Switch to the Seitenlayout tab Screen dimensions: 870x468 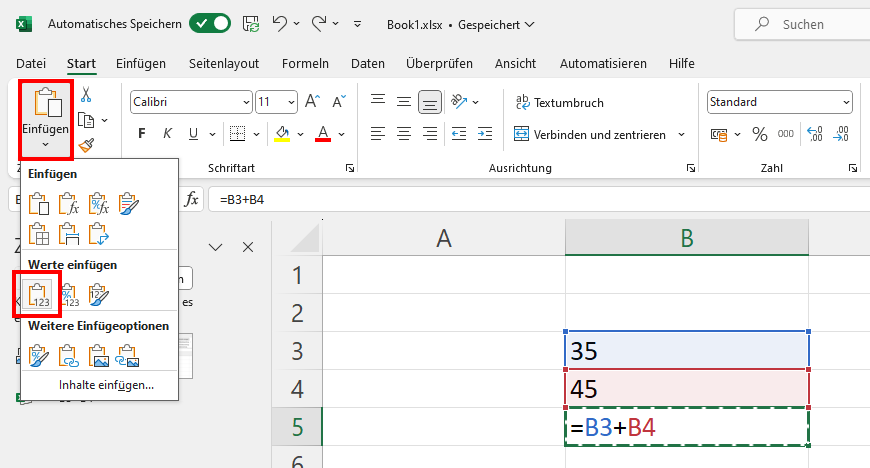coord(224,63)
